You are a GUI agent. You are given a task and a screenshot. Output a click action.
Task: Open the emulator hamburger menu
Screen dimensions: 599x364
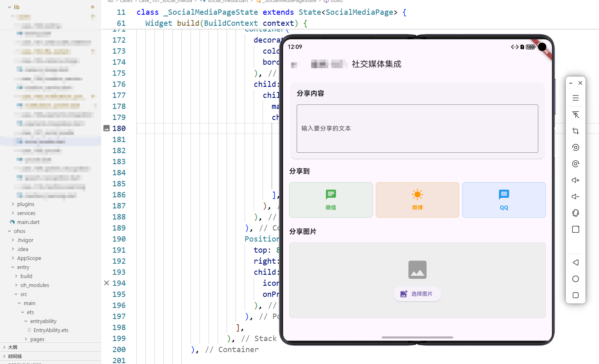tap(576, 98)
